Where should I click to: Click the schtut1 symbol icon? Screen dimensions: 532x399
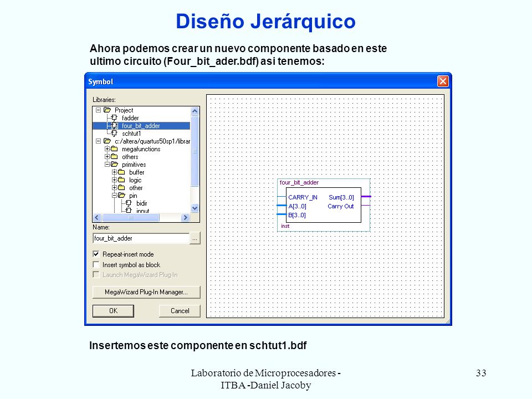tap(114, 134)
